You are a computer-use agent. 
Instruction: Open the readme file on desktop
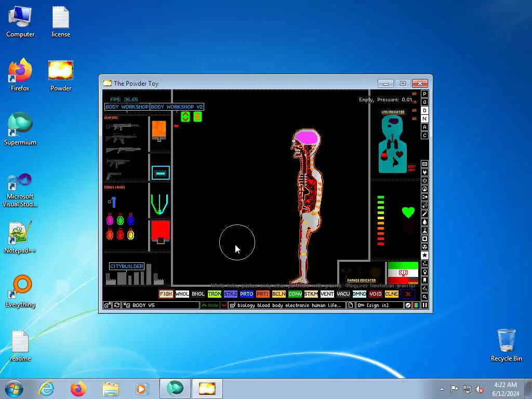click(x=20, y=346)
